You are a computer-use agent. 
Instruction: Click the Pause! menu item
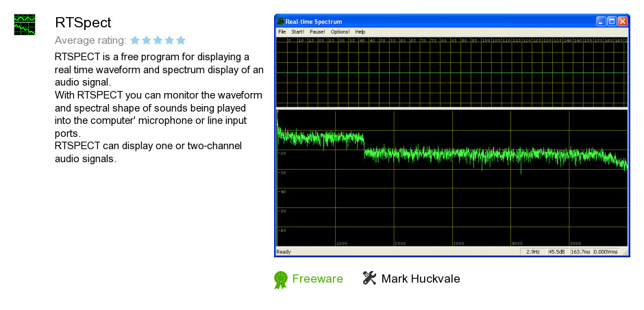pos(317,31)
